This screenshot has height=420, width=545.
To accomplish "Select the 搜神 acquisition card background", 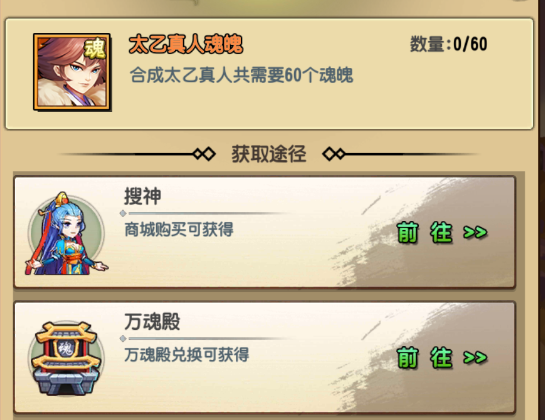I will [264, 232].
